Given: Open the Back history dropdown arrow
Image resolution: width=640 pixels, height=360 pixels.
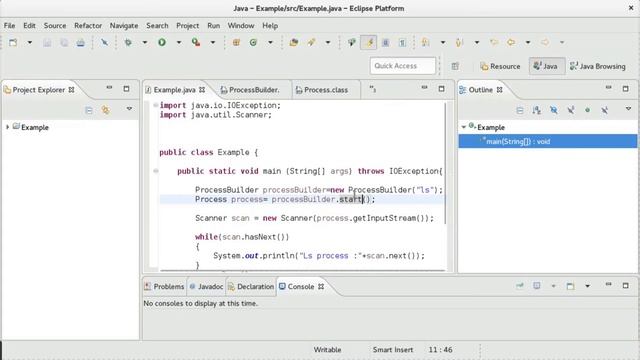Looking at the screenshot, I should pos(528,42).
